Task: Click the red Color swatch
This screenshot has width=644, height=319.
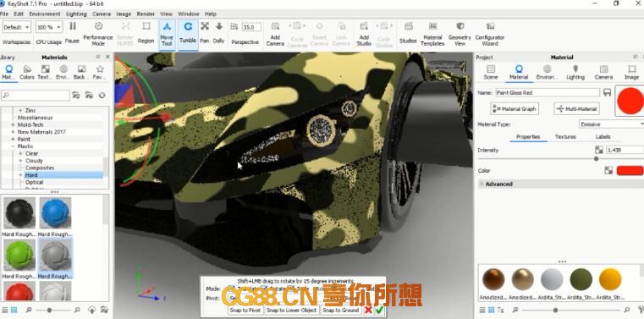Action: pyautogui.click(x=630, y=170)
